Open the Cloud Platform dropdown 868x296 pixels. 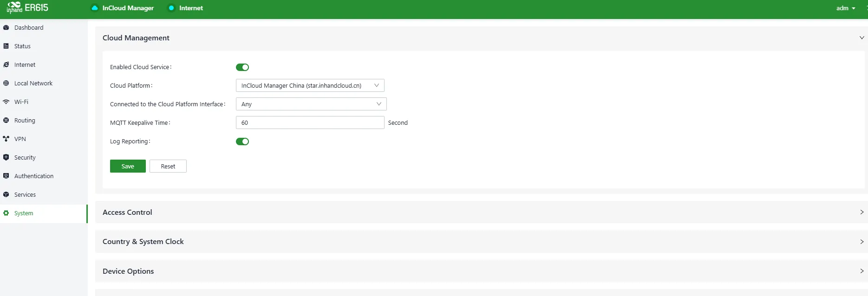click(x=310, y=85)
